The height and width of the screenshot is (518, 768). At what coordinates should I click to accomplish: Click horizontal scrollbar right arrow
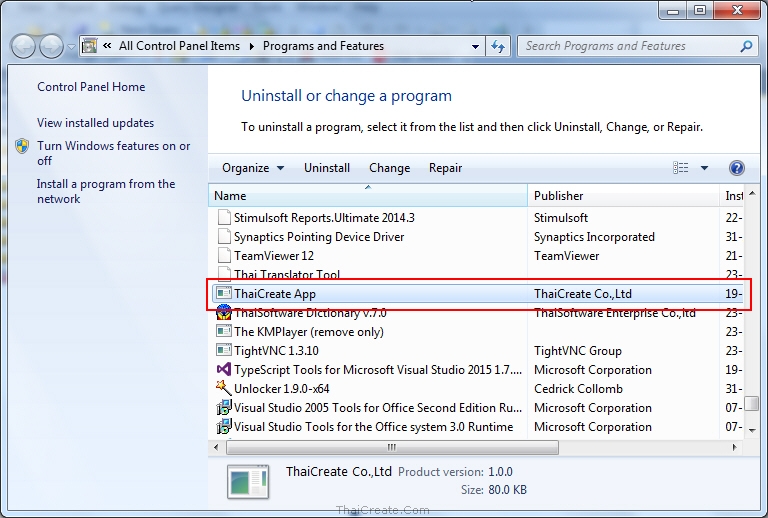pyautogui.click(x=734, y=447)
